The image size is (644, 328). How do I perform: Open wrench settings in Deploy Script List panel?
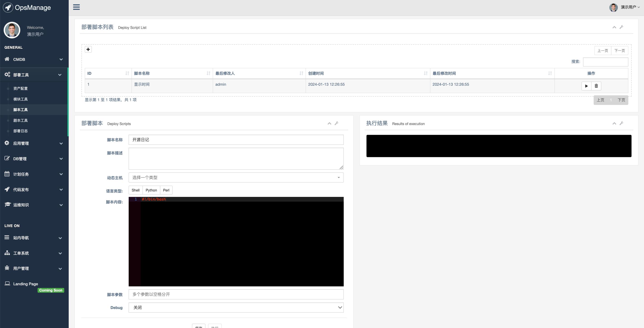click(x=621, y=27)
